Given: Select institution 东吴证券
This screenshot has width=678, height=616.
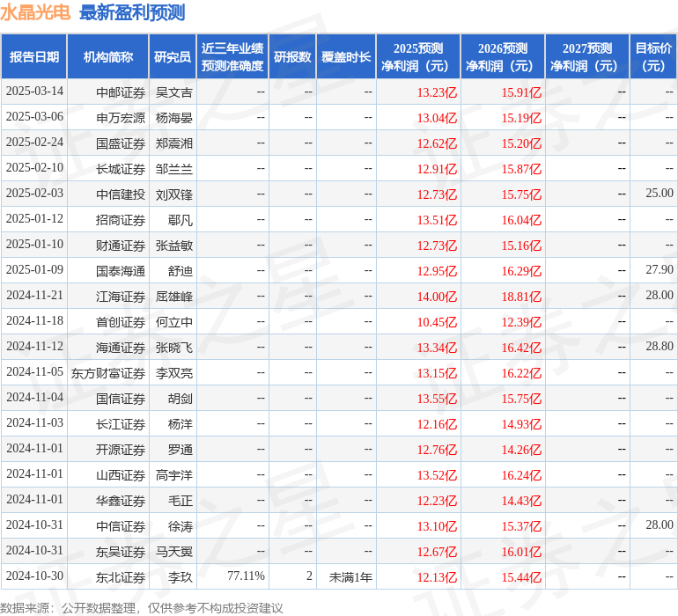Looking at the screenshot, I should pyautogui.click(x=121, y=552).
